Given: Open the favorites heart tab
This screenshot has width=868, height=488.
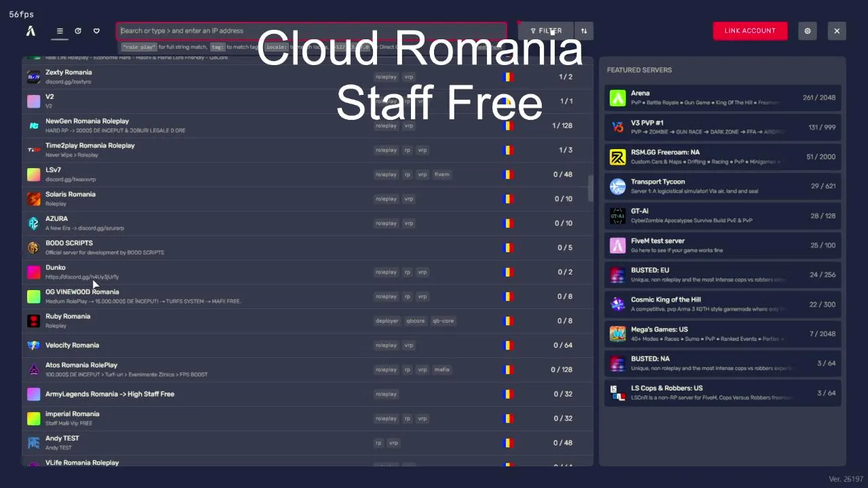Looking at the screenshot, I should (96, 31).
